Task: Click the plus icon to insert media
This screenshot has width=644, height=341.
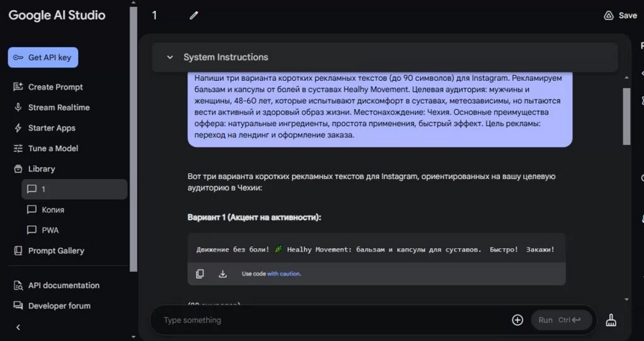Action: point(517,320)
